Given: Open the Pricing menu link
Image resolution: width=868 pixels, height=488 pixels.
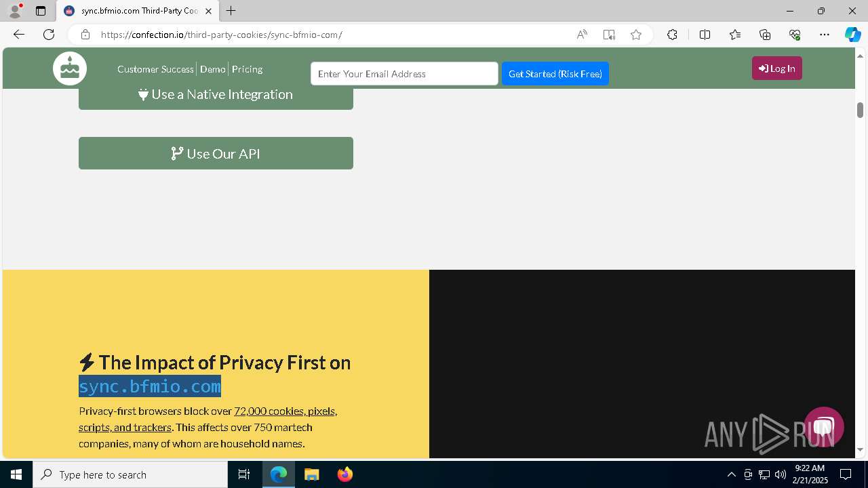Looking at the screenshot, I should [x=247, y=69].
